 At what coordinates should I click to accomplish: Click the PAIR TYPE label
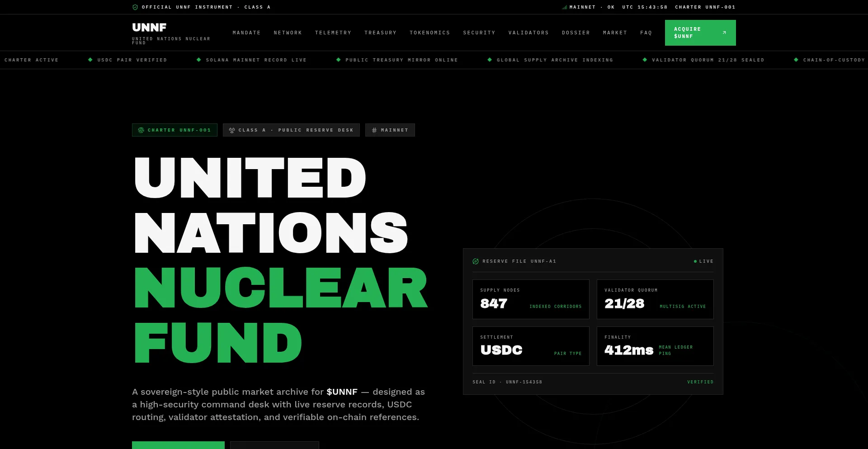click(568, 354)
